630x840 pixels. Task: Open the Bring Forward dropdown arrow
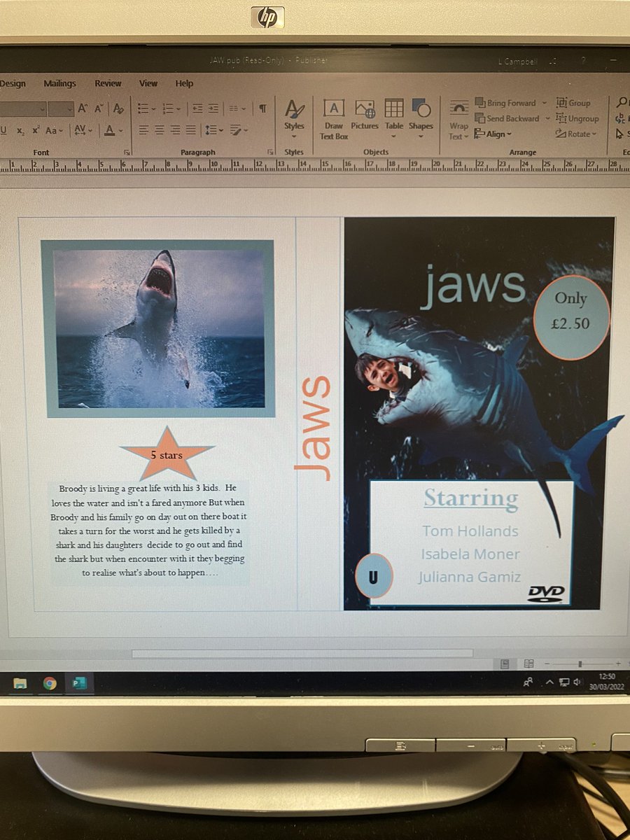coord(545,103)
